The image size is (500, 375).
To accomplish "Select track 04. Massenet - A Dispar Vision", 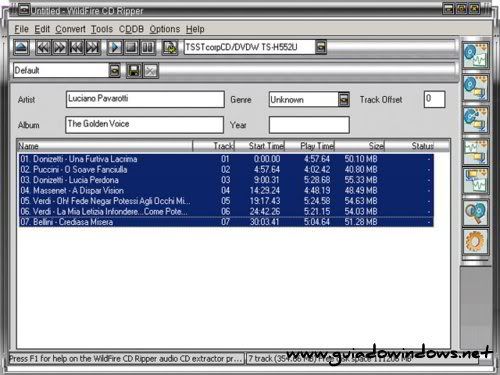I will [x=226, y=190].
